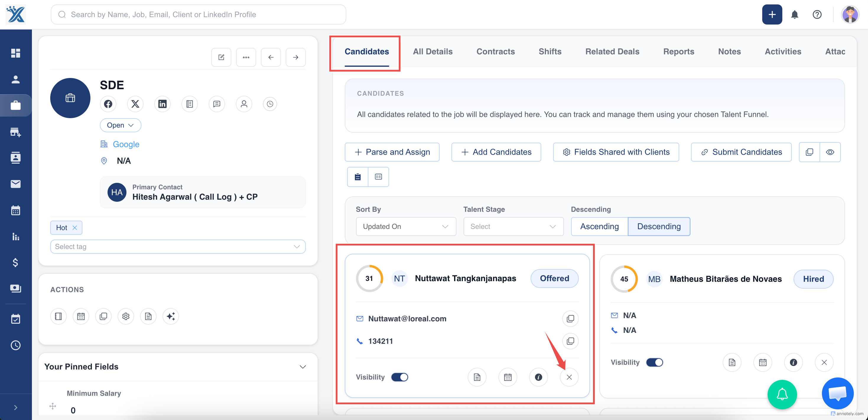Copy Nuttawat's email address

pos(570,319)
